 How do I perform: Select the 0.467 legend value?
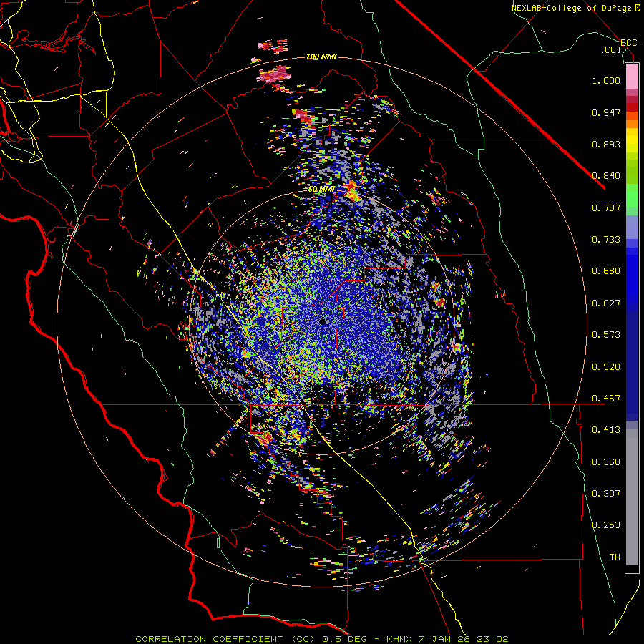click(x=606, y=399)
